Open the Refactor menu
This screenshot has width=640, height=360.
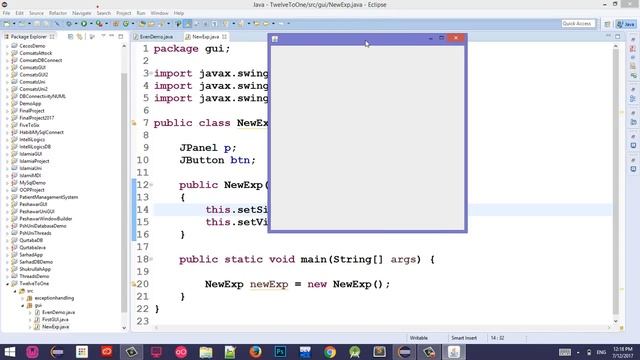pyautogui.click(x=58, y=13)
